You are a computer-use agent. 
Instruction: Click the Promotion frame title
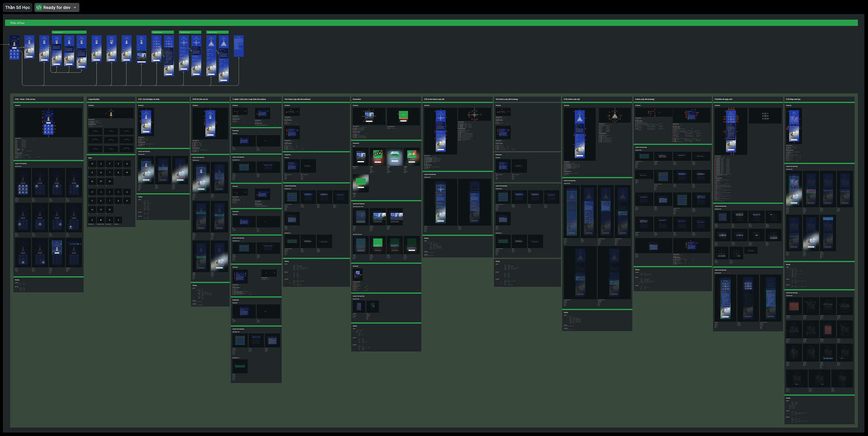357,99
